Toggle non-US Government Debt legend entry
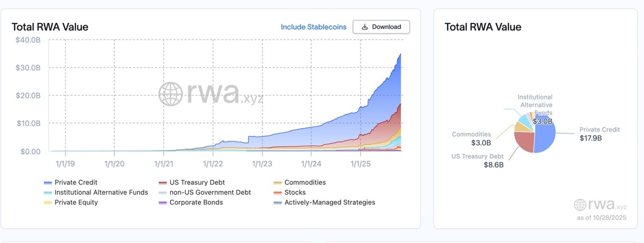Image resolution: width=644 pixels, height=243 pixels. (x=210, y=192)
